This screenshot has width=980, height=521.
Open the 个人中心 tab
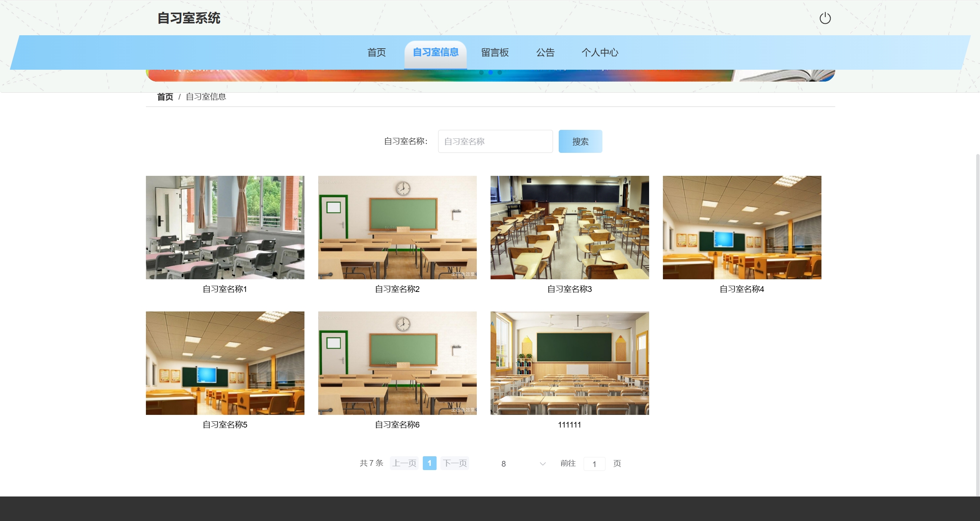click(600, 52)
